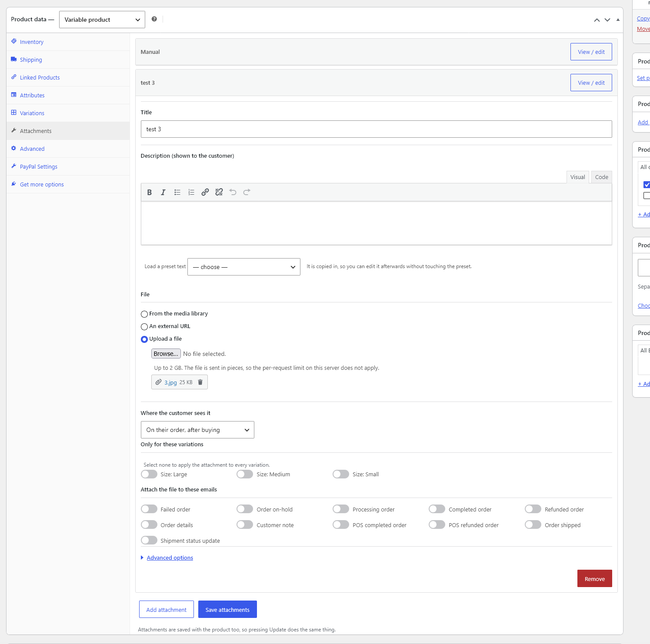Open the Load a preset text dropdown
The width and height of the screenshot is (650, 644).
(244, 267)
